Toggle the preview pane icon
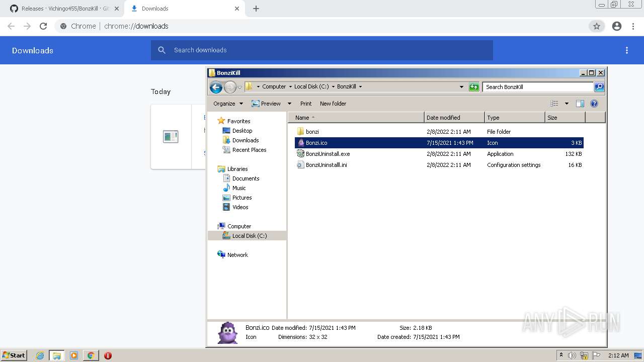This screenshot has height=362, width=644. click(580, 104)
